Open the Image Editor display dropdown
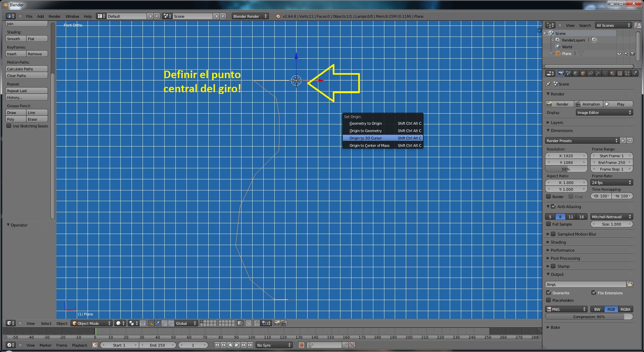This screenshot has height=352, width=644. click(604, 113)
